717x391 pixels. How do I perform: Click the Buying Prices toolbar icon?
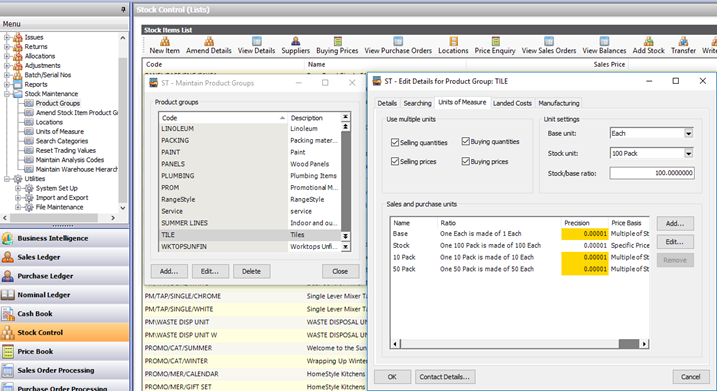(337, 46)
